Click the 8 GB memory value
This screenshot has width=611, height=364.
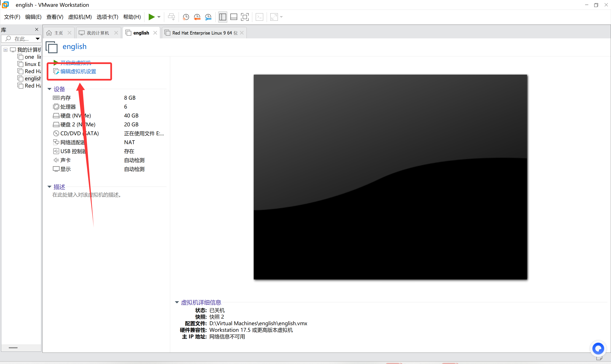point(130,98)
